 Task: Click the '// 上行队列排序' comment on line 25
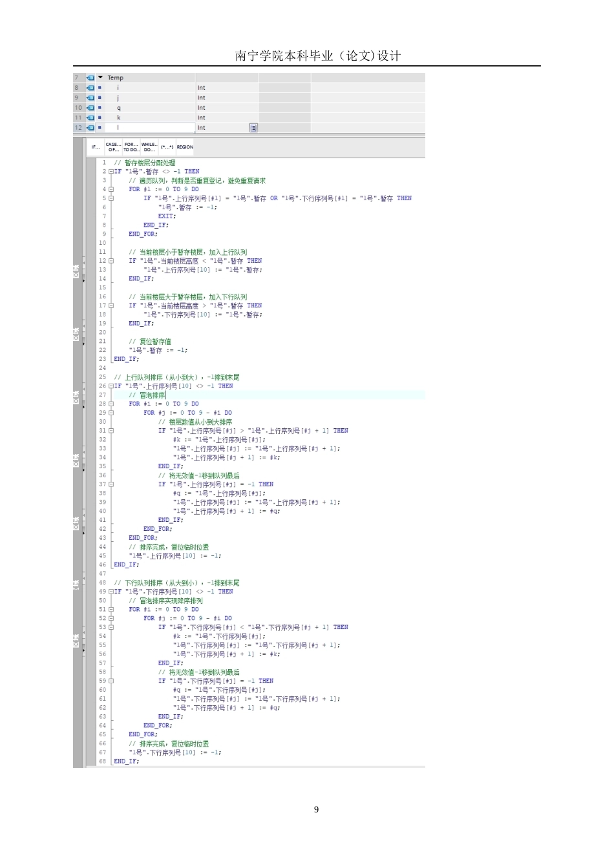coord(177,377)
